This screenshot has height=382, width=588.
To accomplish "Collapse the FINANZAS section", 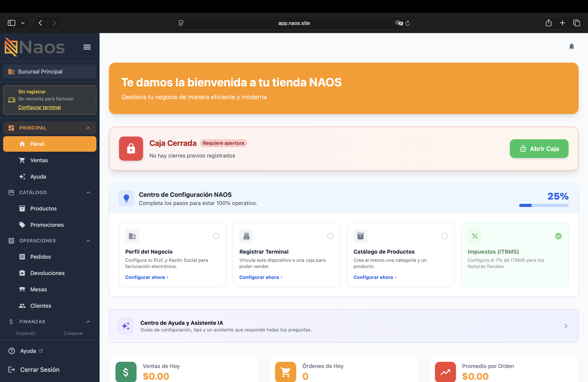I will tap(88, 322).
